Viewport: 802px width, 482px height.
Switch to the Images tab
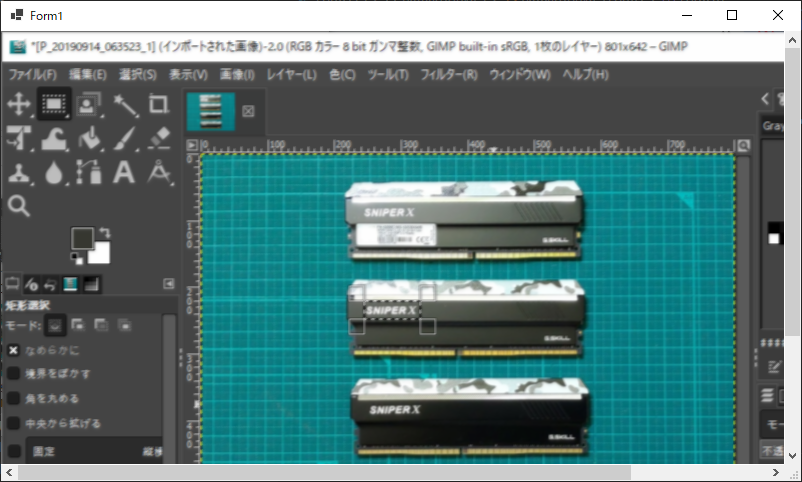[70, 284]
